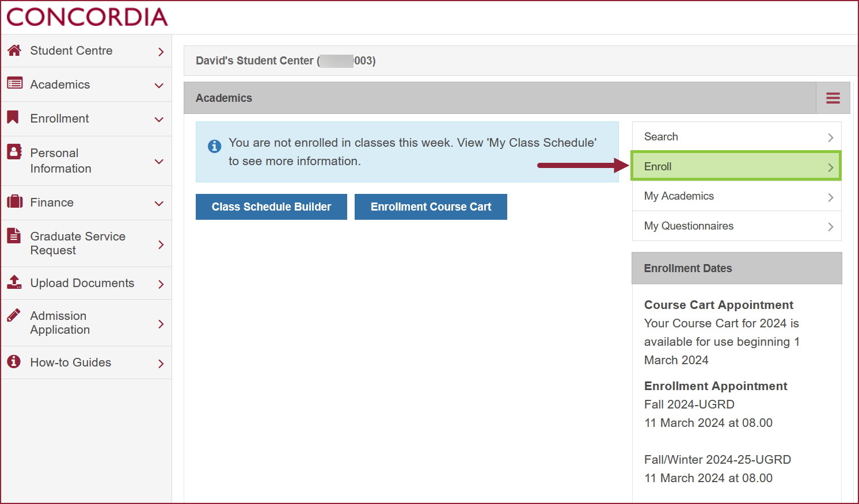This screenshot has width=859, height=504.
Task: Click the Concordia logo
Action: [87, 17]
